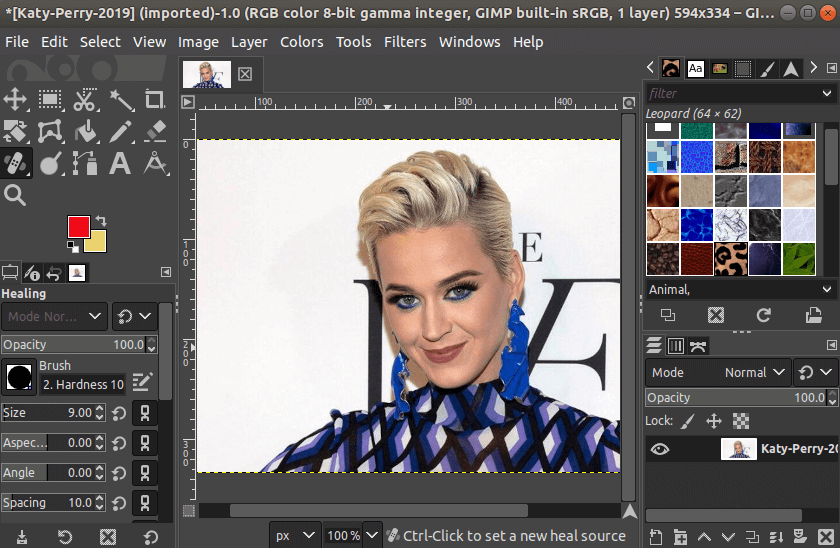Open the Zoom magnifier tool
This screenshot has height=548, width=840.
pos(15,195)
